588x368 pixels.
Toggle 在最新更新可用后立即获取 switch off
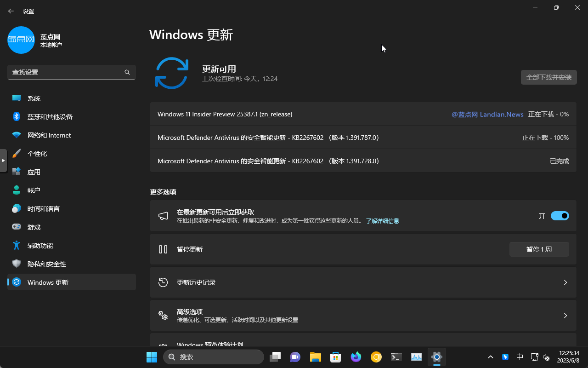560,216
